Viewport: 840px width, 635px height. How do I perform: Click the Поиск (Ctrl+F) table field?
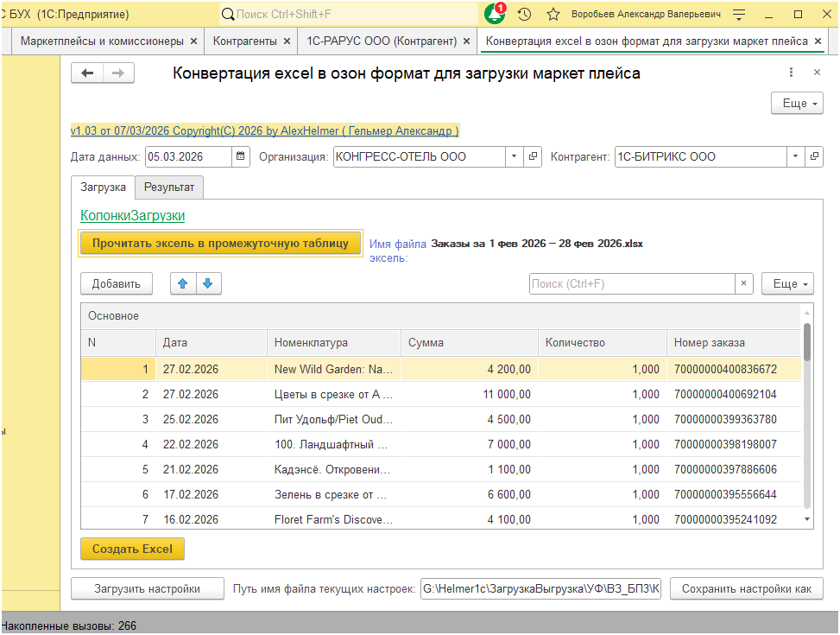click(x=632, y=283)
